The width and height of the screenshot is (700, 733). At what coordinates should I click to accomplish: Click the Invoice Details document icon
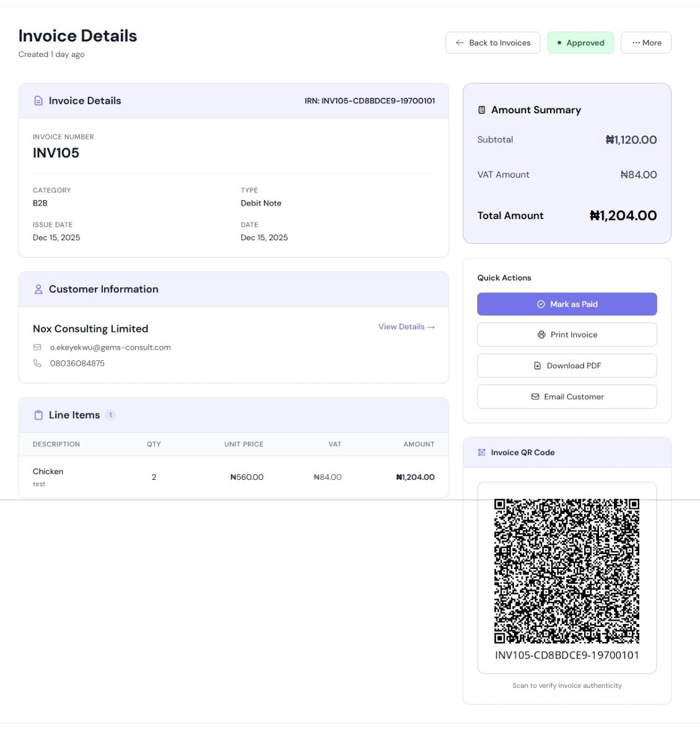tap(38, 100)
